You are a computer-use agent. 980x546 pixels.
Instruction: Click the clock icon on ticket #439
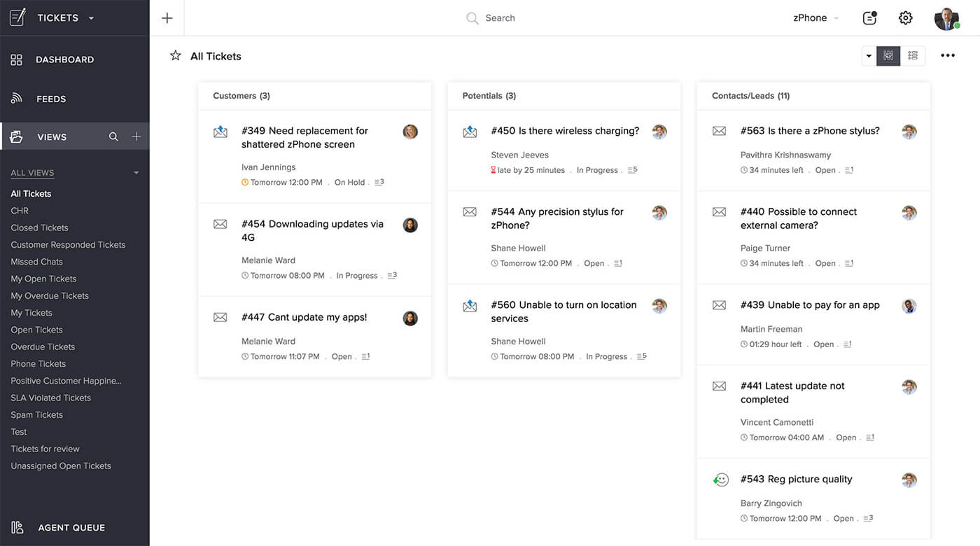pyautogui.click(x=744, y=344)
